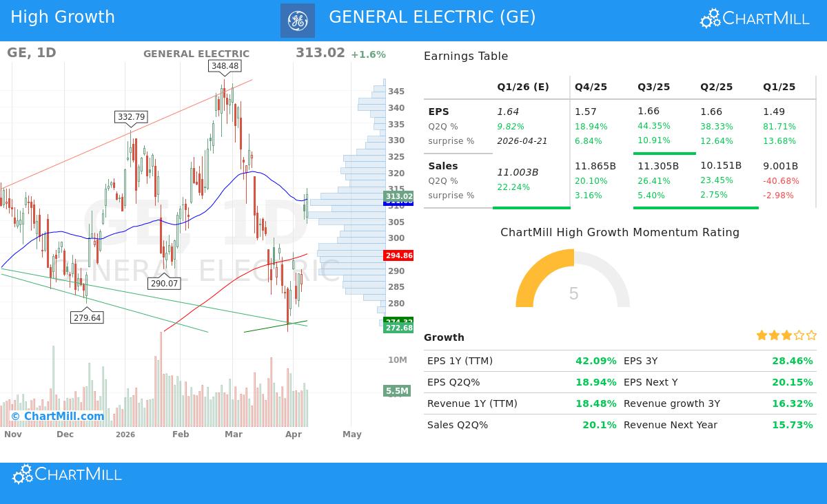
Task: Click the ChartMill gear icon in the header
Action: point(709,19)
